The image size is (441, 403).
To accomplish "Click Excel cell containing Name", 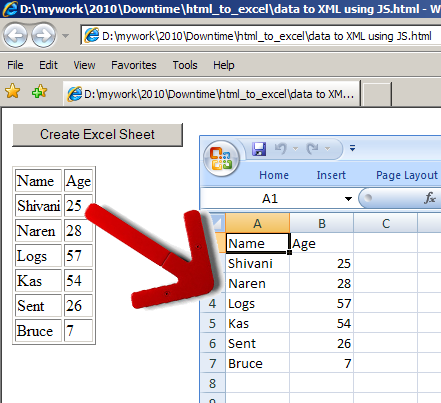I will coord(257,243).
